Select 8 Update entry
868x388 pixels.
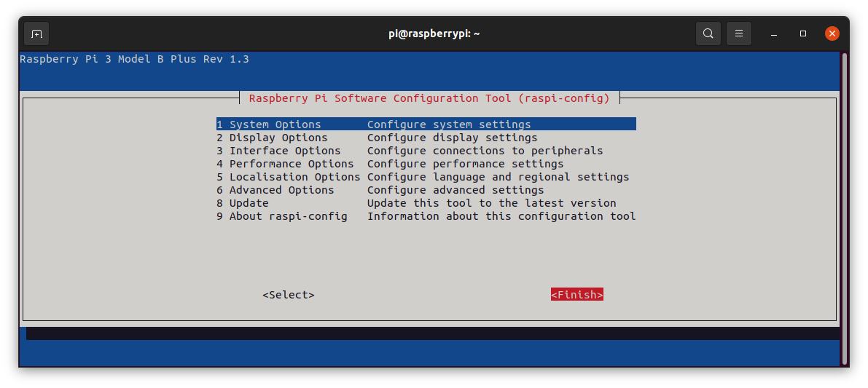point(426,203)
